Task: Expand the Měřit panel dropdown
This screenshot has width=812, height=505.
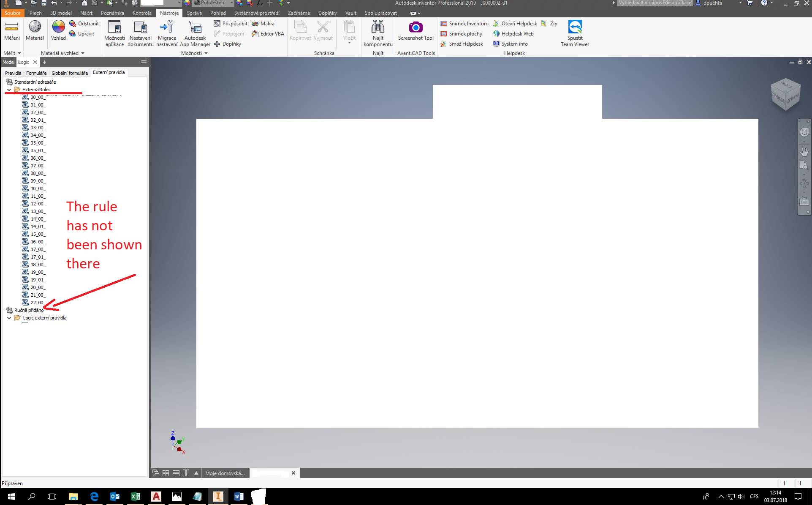Action: (19, 53)
